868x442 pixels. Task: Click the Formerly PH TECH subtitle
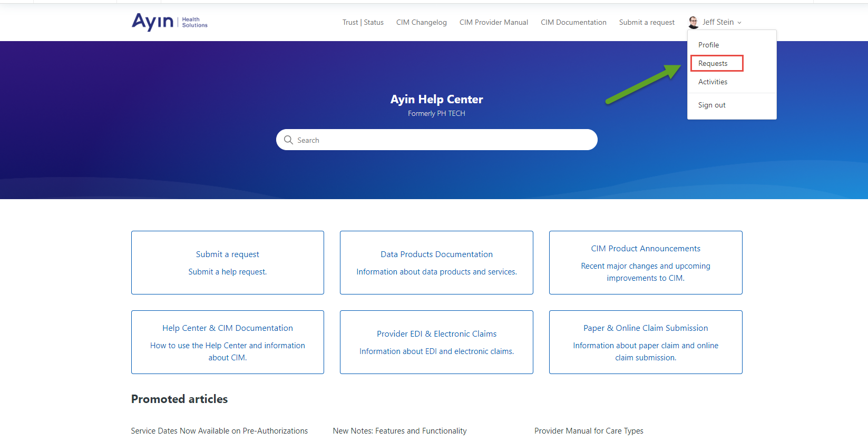coord(436,113)
